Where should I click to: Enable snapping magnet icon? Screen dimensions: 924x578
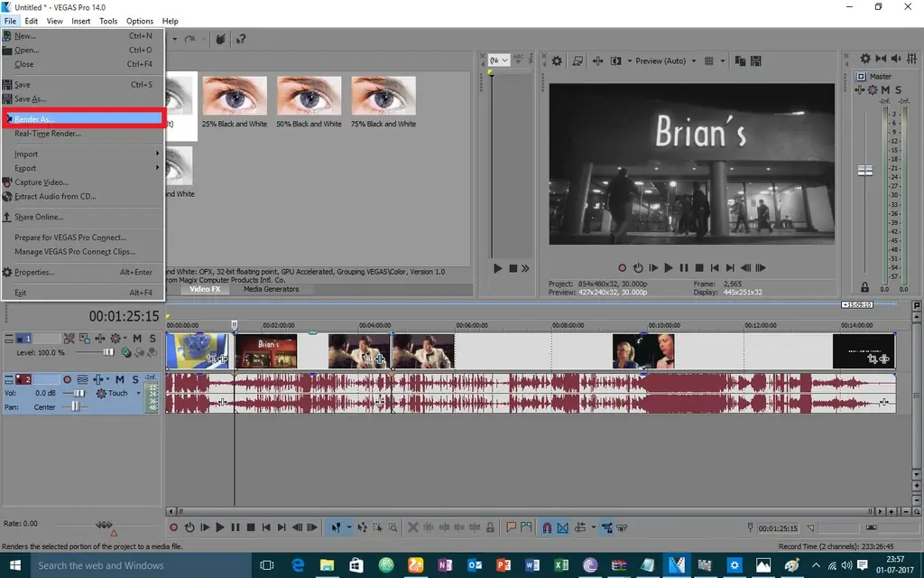pyautogui.click(x=547, y=527)
